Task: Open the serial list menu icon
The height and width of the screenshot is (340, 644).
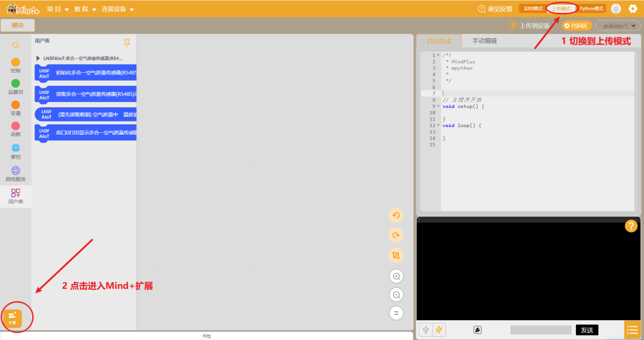Action: click(633, 330)
